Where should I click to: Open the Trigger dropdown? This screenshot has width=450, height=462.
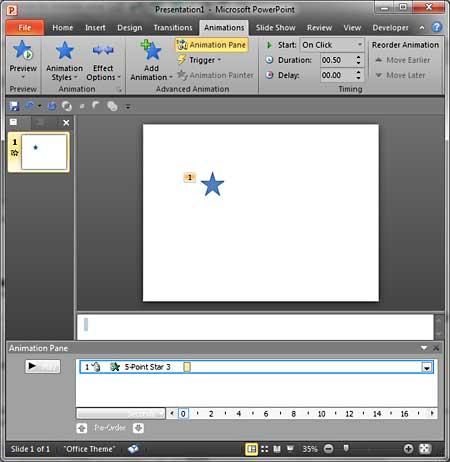click(x=199, y=60)
